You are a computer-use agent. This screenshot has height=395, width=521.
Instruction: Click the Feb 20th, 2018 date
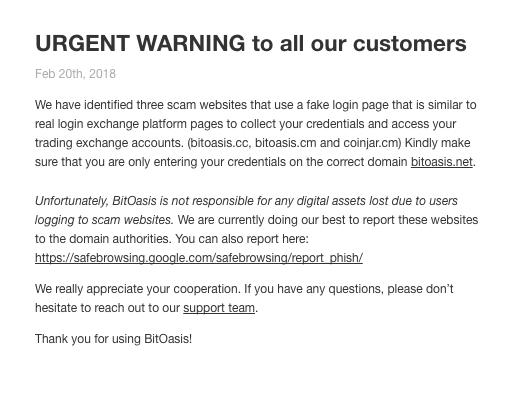pos(75,74)
